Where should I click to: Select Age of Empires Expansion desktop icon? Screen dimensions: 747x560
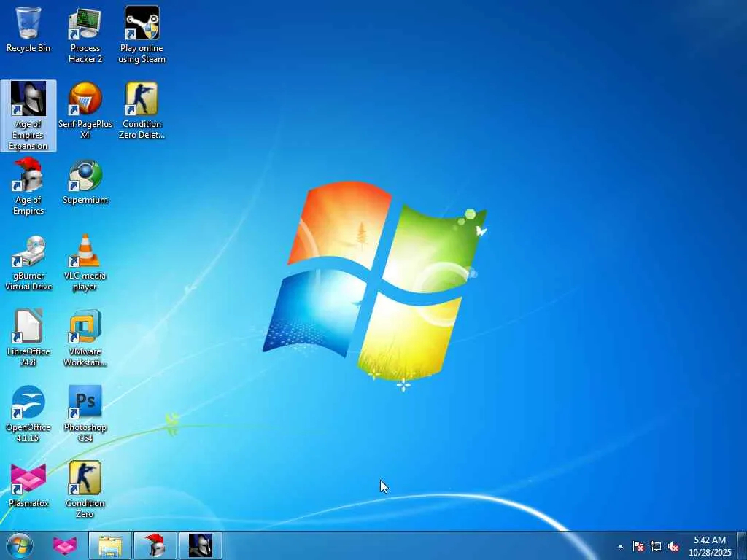[x=28, y=116]
